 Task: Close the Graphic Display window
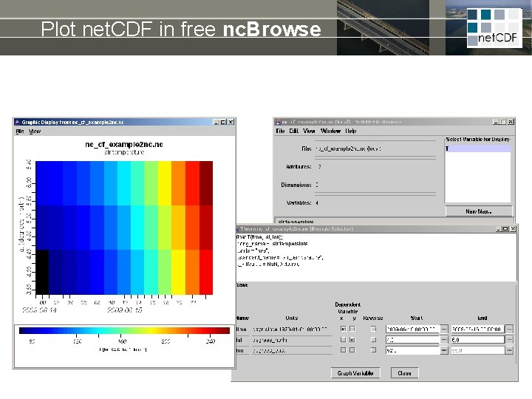click(231, 122)
